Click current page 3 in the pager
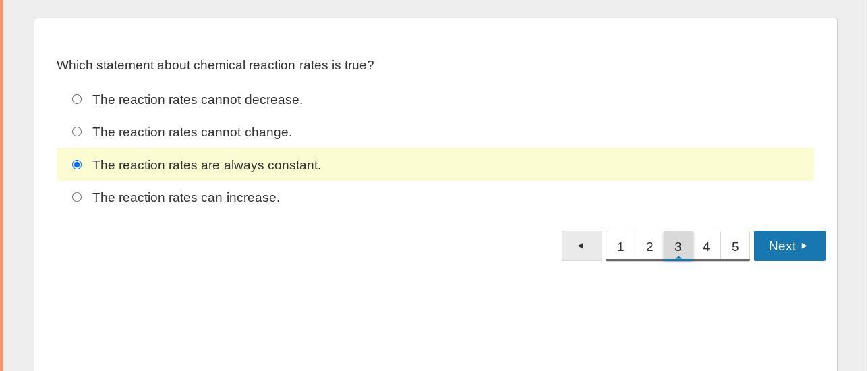The height and width of the screenshot is (371, 868). pyautogui.click(x=678, y=246)
